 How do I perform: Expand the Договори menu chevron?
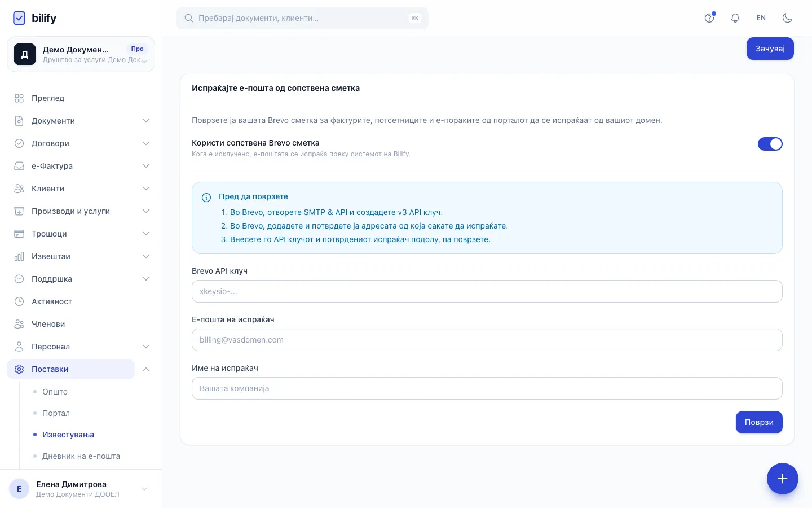click(x=146, y=143)
